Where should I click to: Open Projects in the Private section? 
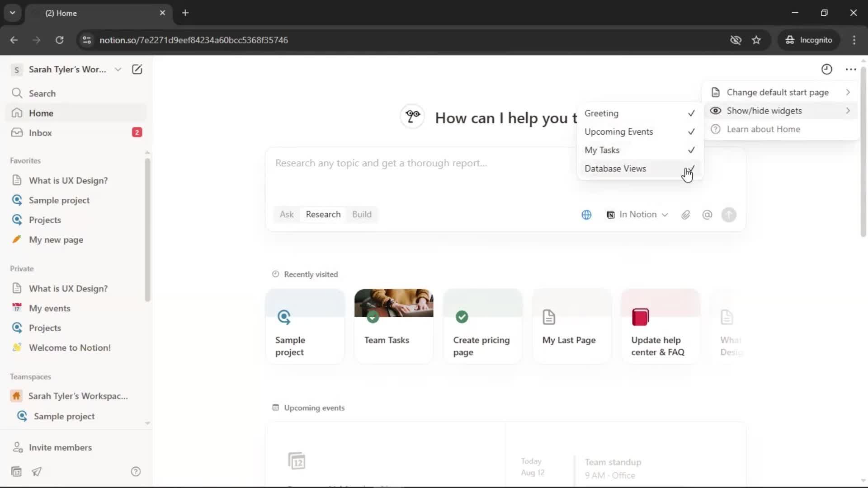pos(76,328)
